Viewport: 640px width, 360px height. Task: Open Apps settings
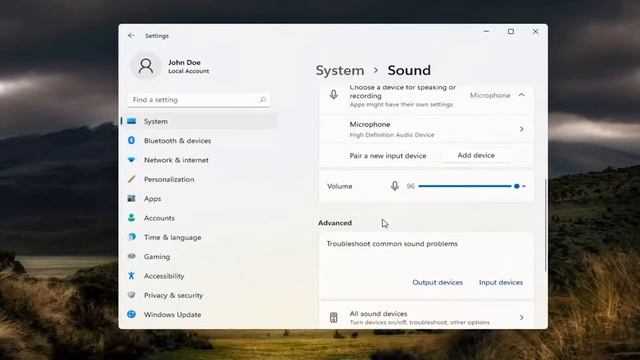click(x=153, y=199)
